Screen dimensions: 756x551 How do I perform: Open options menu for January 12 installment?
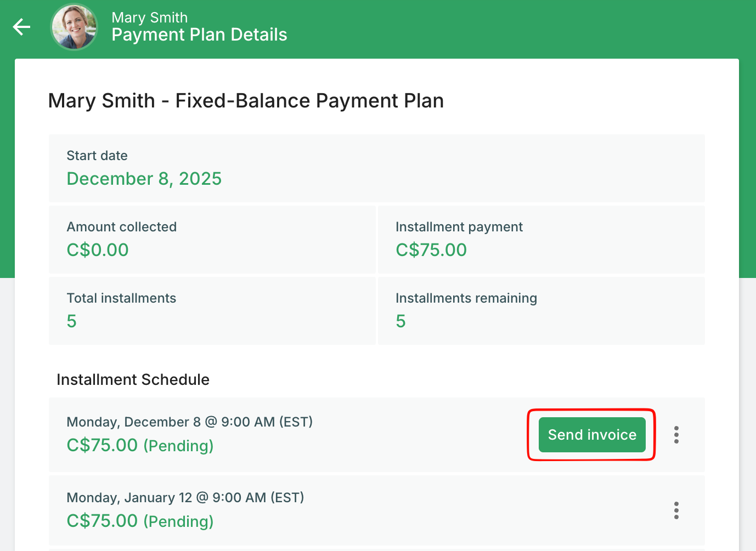676,510
